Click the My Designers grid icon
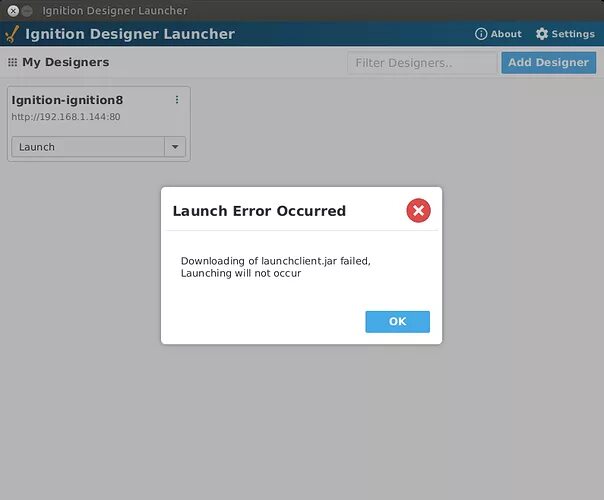The height and width of the screenshot is (500, 604). (x=13, y=62)
